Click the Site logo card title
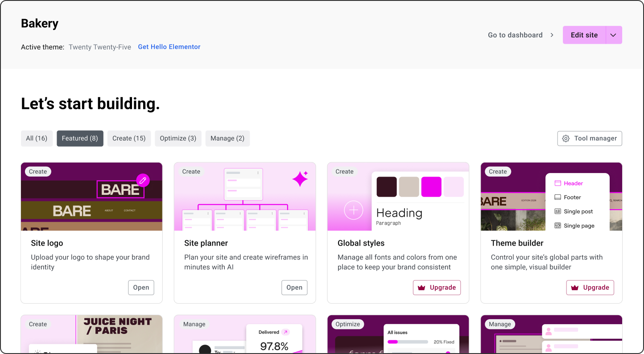Image resolution: width=644 pixels, height=354 pixels. 47,243
